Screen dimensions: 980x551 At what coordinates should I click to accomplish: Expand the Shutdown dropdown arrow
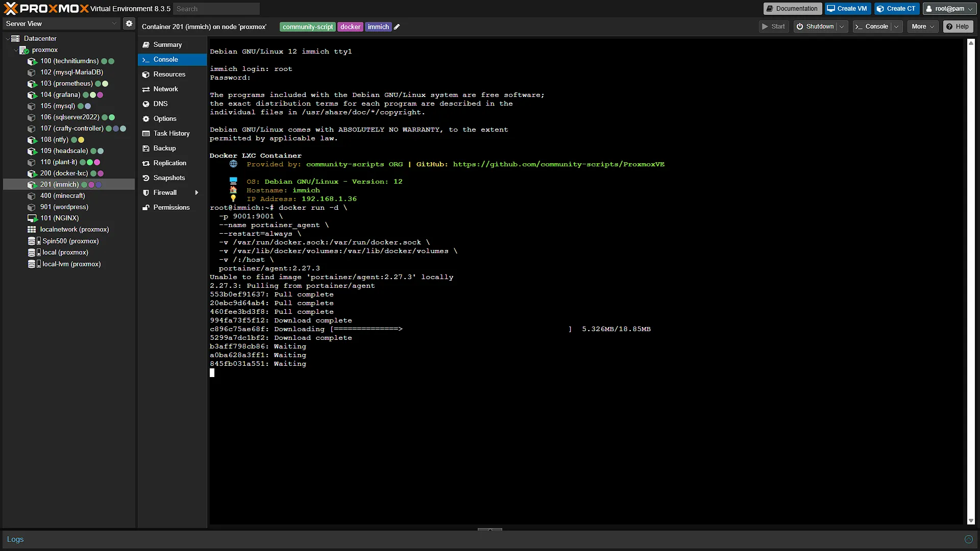pos(842,27)
